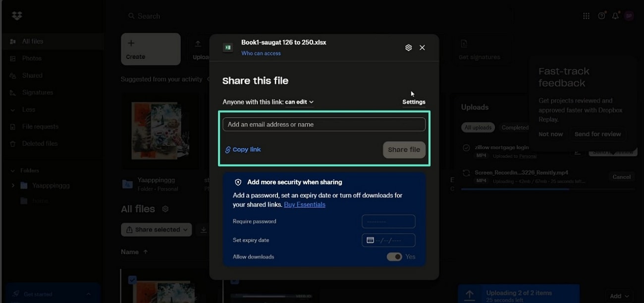
Task: Click the Signatures icon in sidebar
Action: coord(13,93)
